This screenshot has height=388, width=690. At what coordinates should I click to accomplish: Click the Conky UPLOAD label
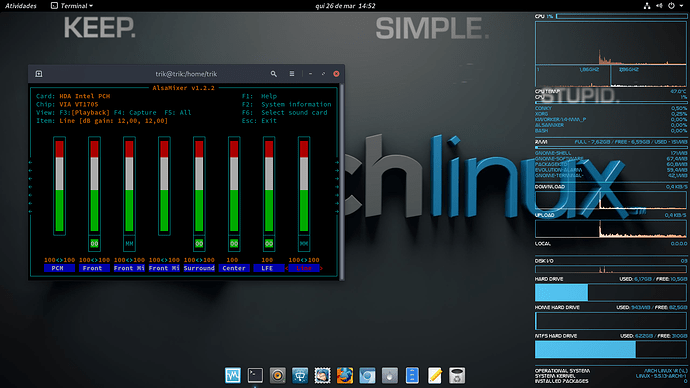(545, 215)
